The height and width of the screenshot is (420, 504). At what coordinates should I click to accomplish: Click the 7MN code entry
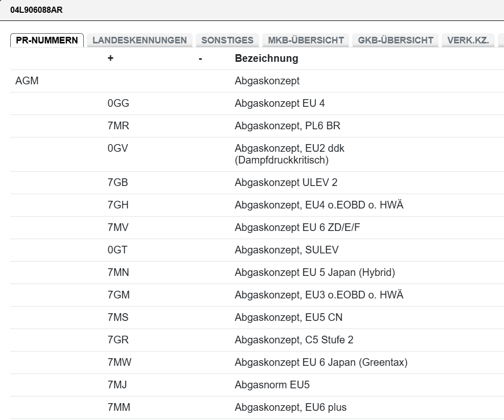pyautogui.click(x=118, y=272)
